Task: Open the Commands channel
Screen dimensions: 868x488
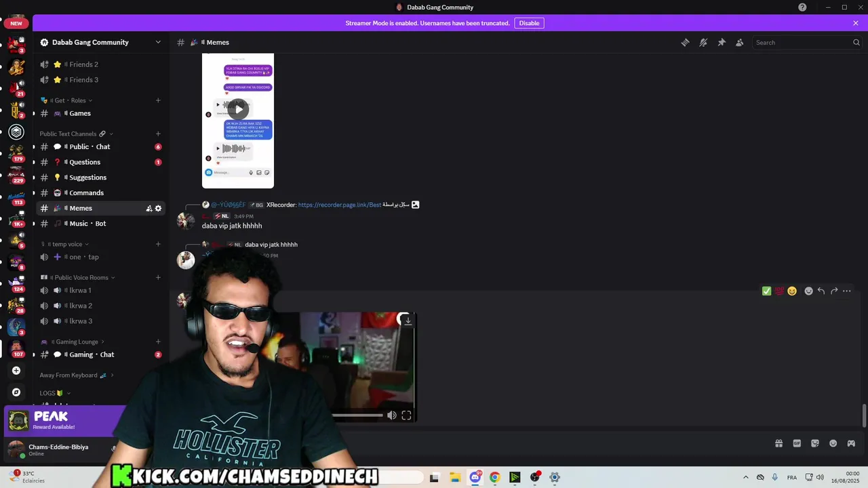Action: pos(100,193)
